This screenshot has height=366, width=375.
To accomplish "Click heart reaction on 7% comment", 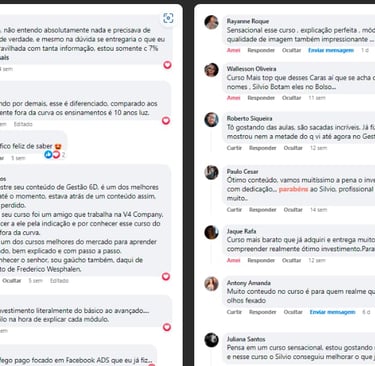I will 167,65.
